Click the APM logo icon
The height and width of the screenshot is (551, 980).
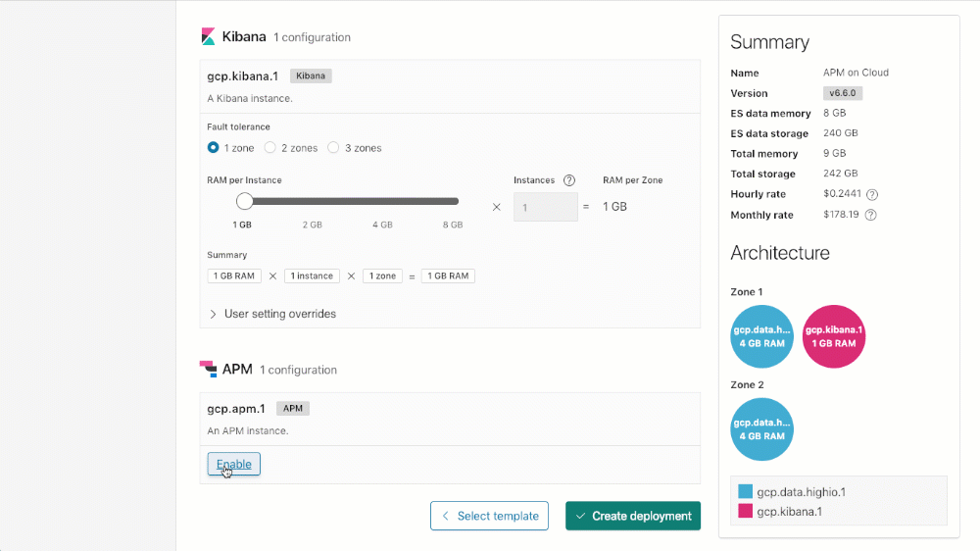(x=208, y=369)
